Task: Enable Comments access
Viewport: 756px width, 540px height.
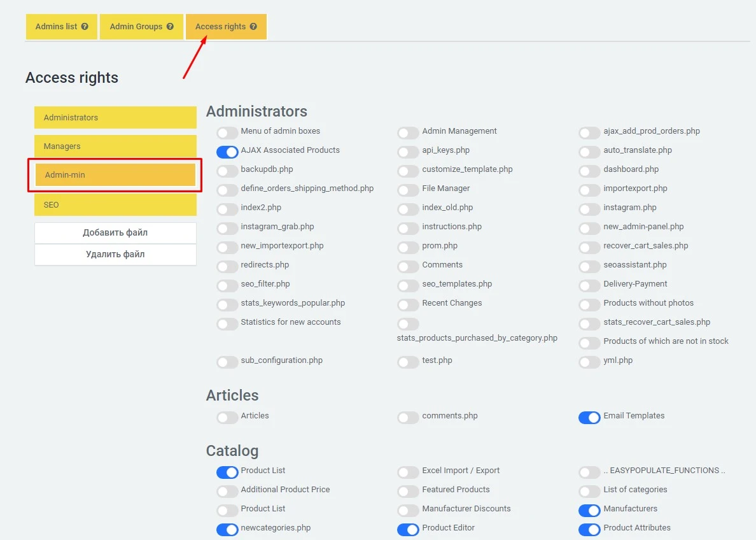Action: (408, 266)
